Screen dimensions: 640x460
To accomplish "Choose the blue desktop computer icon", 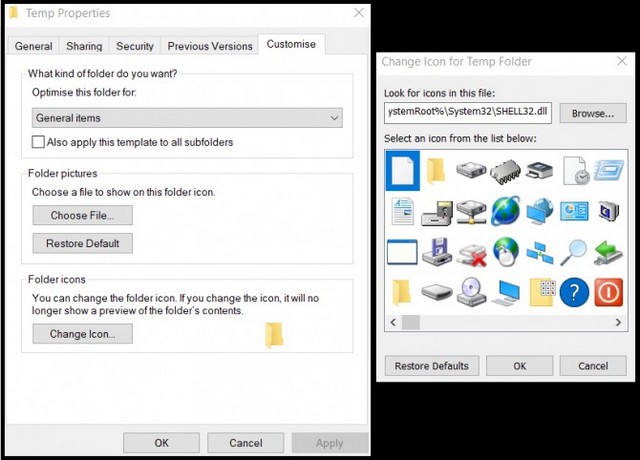I will (x=505, y=293).
